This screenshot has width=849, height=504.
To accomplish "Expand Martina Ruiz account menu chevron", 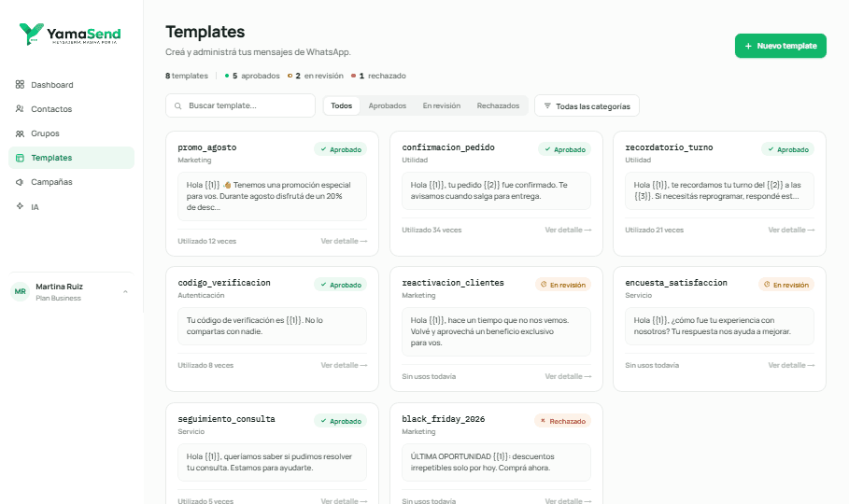I will (125, 291).
